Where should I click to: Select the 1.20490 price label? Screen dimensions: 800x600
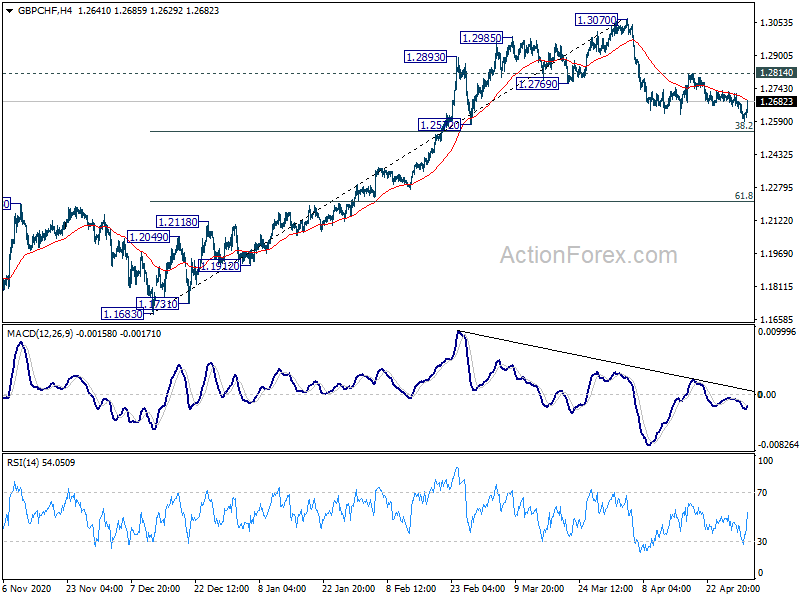[148, 237]
